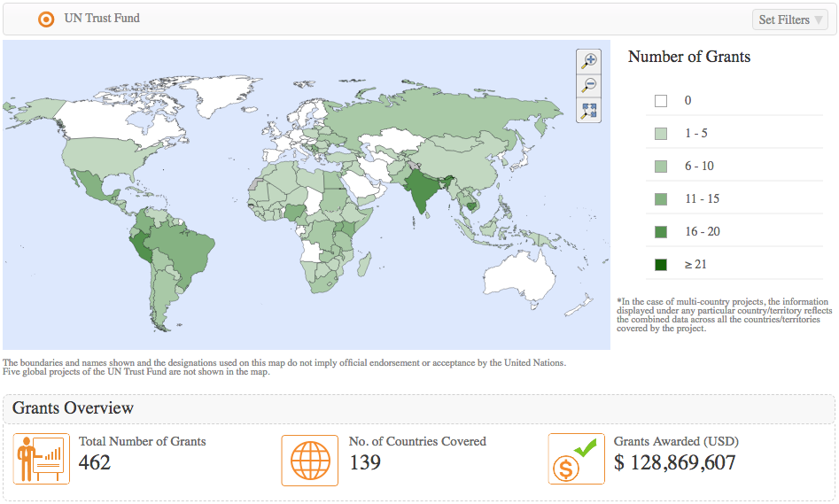This screenshot has width=839, height=504.
Task: Click the 1 - 5 grants legend swatch
Action: point(661,134)
